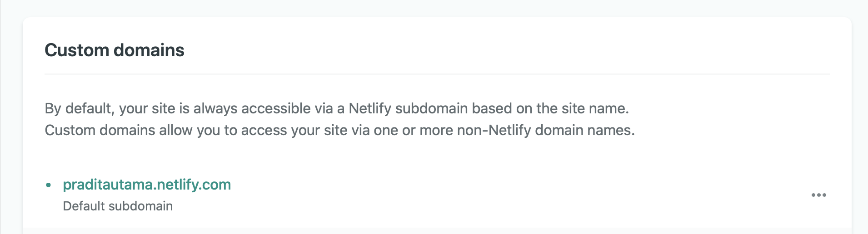Click the green status dot beside the domain

[49, 185]
